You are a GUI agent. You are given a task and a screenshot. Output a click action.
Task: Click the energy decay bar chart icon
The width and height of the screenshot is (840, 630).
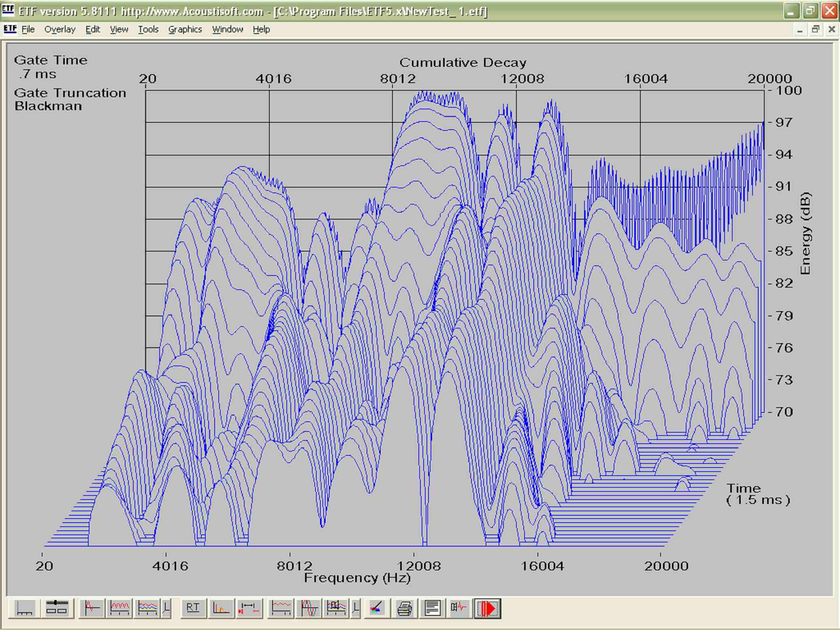pyautogui.click(x=221, y=608)
